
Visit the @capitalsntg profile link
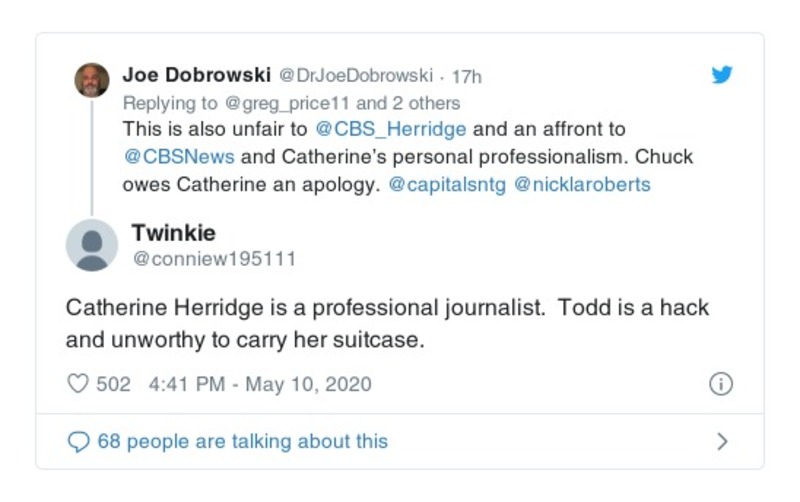[x=445, y=184]
